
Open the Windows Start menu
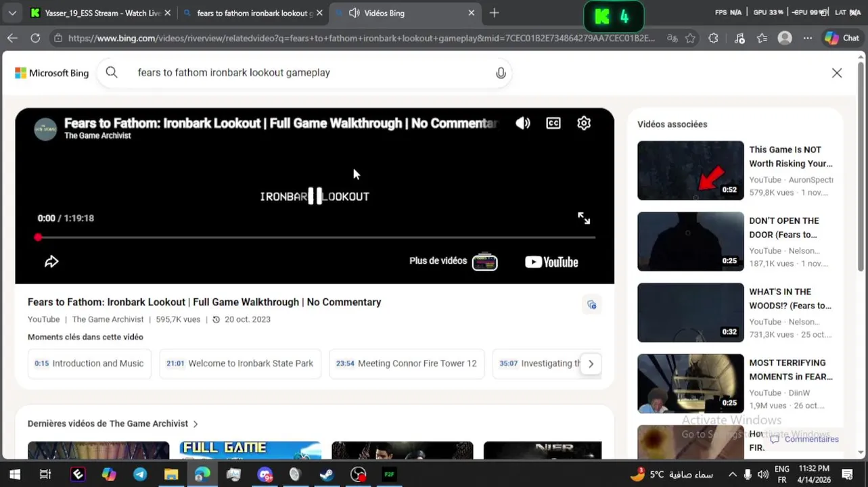tap(14, 475)
